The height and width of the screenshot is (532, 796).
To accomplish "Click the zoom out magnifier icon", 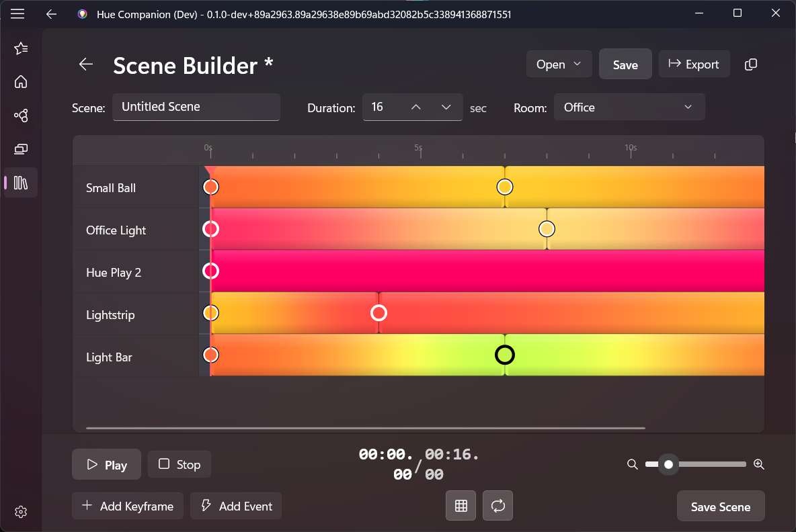I will click(x=632, y=464).
